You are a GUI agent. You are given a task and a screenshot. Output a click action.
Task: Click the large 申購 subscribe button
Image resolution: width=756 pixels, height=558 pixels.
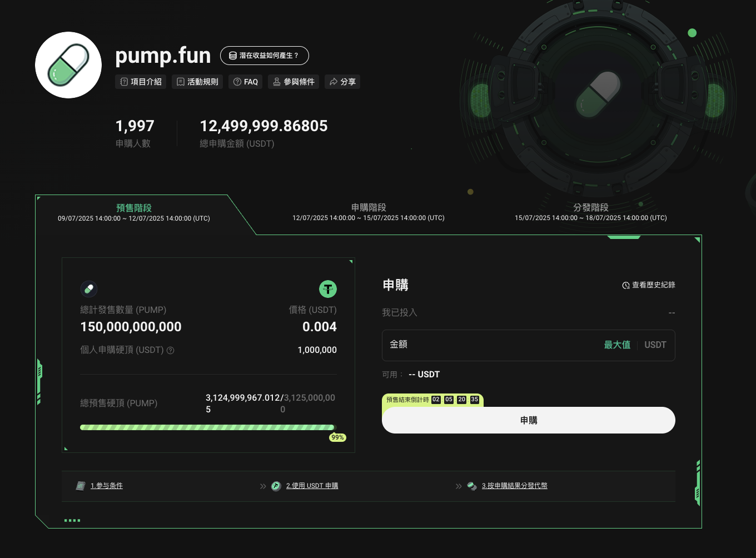coord(529,420)
